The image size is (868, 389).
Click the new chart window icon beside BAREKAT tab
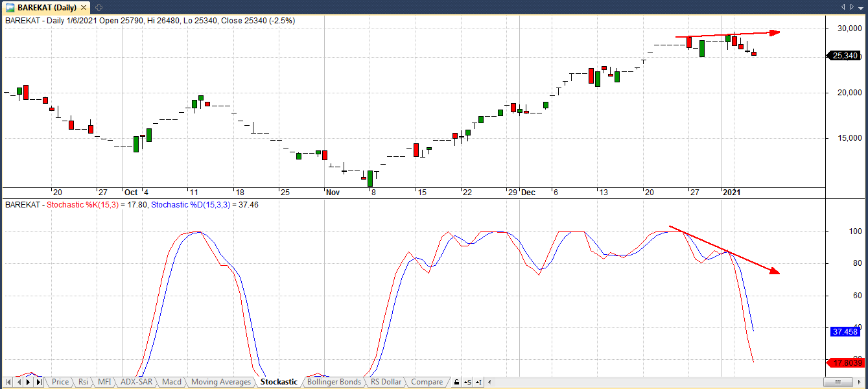[x=99, y=8]
